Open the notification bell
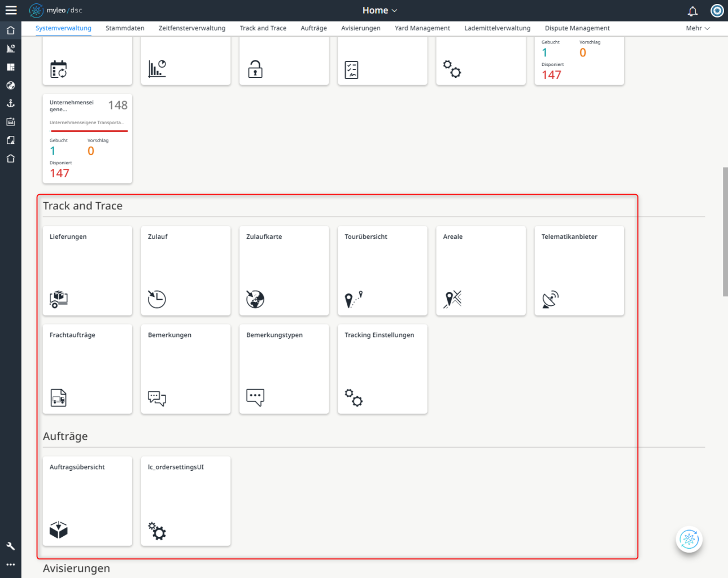Viewport: 728px width, 578px height. pyautogui.click(x=692, y=11)
